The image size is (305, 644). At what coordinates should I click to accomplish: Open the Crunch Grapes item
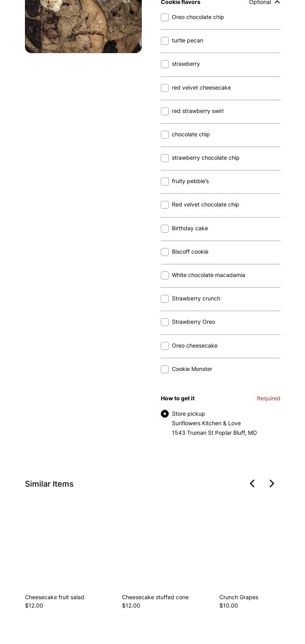239,597
